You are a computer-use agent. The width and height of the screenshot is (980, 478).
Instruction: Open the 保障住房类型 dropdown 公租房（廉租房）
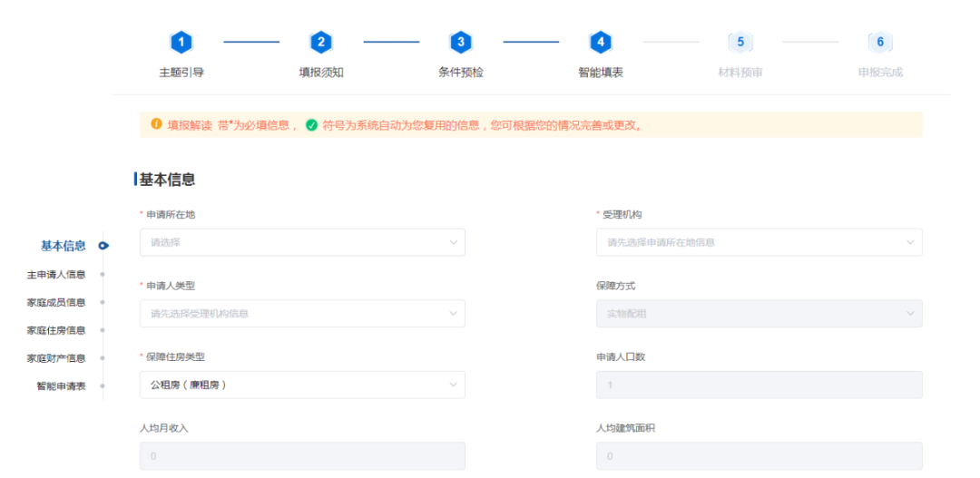click(x=302, y=385)
